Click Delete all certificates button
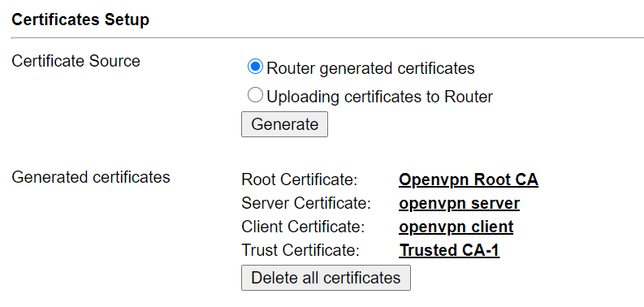Image resolution: width=644 pixels, height=307 pixels. [x=326, y=278]
